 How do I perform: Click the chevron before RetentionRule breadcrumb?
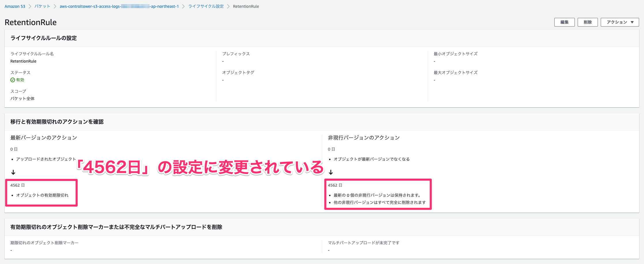point(229,6)
